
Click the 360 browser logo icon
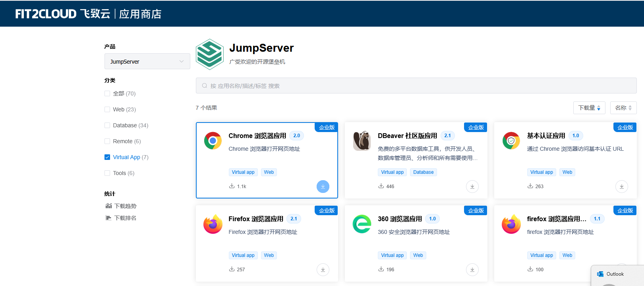tap(362, 224)
